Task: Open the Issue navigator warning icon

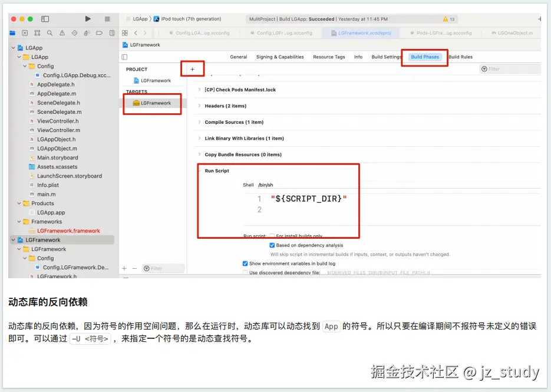Action: click(x=62, y=33)
